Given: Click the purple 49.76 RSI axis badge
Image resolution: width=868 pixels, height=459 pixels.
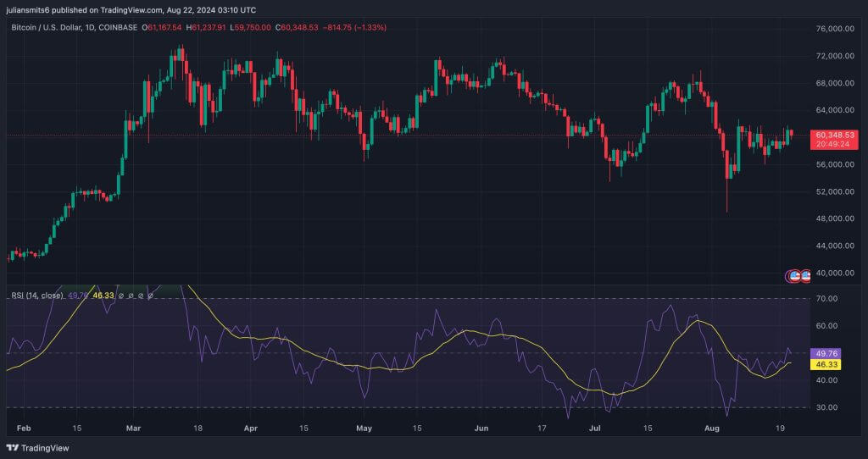Looking at the screenshot, I should click(825, 353).
